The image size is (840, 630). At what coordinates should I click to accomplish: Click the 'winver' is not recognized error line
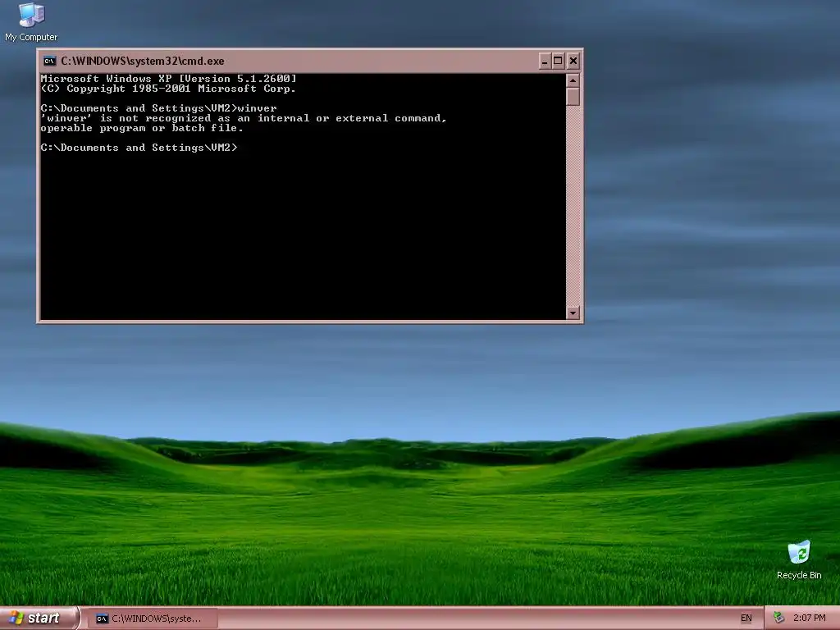click(244, 118)
